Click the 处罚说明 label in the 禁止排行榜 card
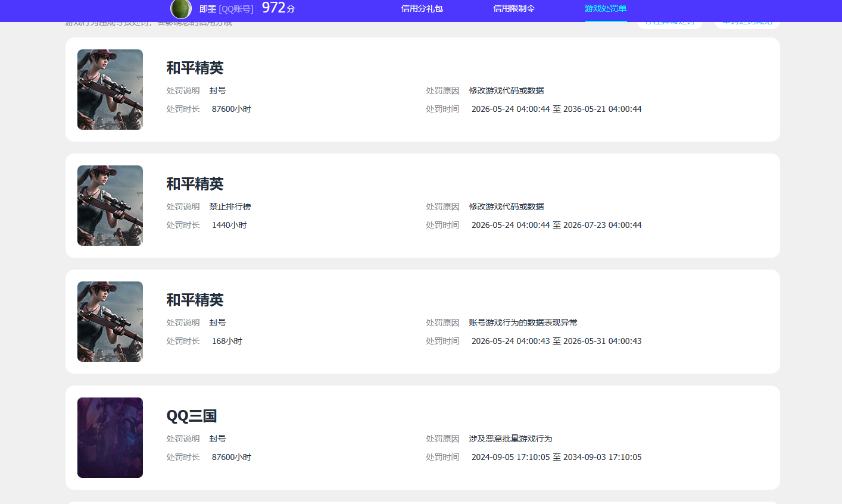The width and height of the screenshot is (842, 504). click(x=183, y=206)
